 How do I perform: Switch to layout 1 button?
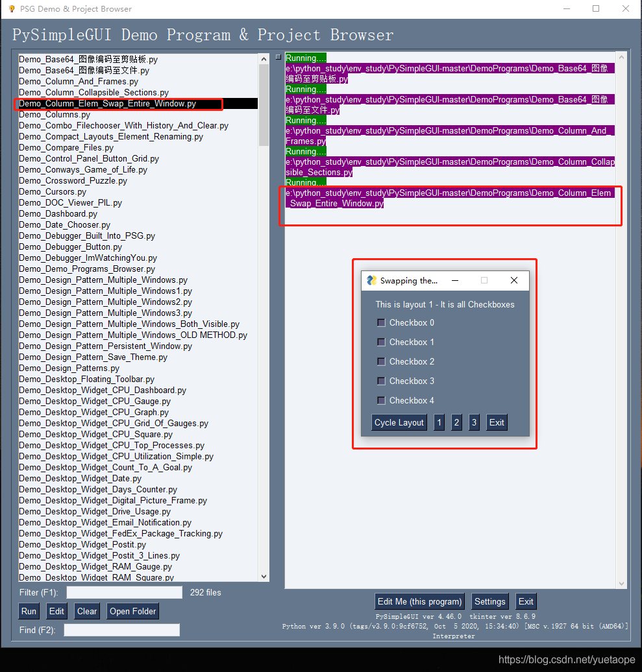(x=439, y=422)
